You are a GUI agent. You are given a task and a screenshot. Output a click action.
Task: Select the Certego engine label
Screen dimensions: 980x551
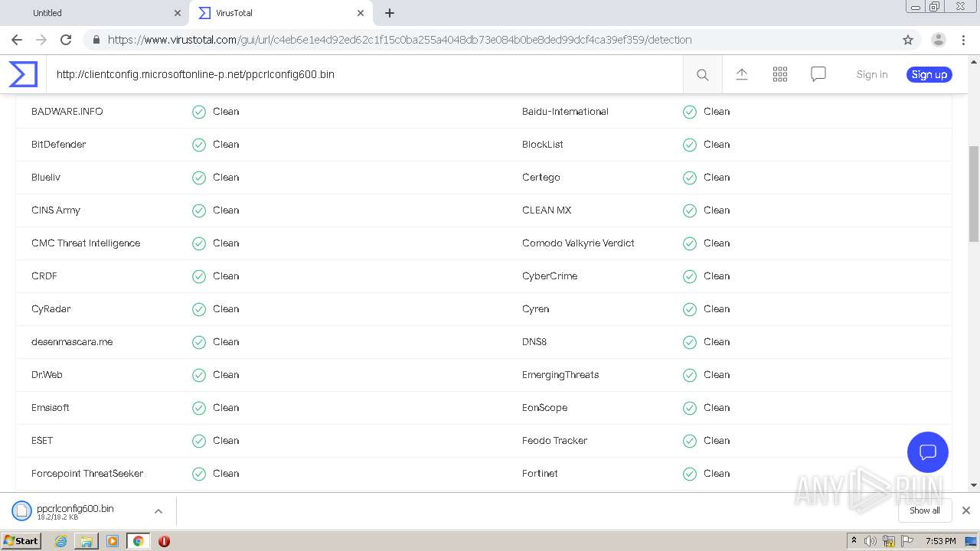[x=541, y=178]
